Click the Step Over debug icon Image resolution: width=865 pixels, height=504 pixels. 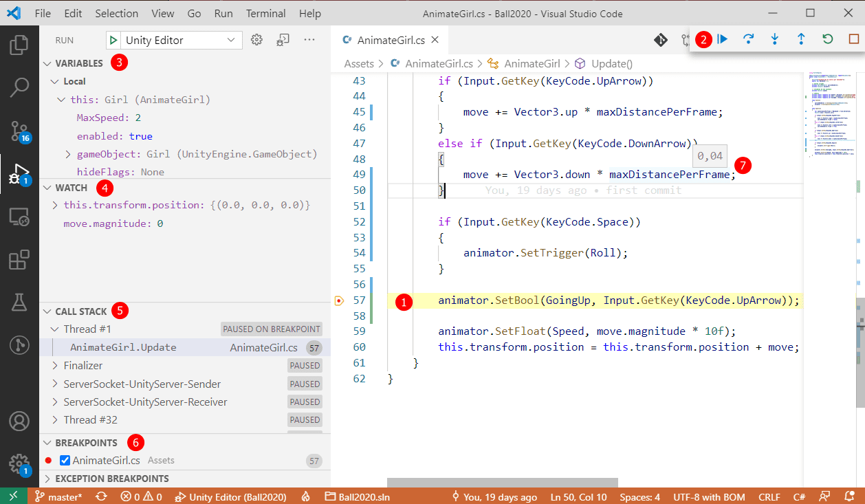coord(748,40)
